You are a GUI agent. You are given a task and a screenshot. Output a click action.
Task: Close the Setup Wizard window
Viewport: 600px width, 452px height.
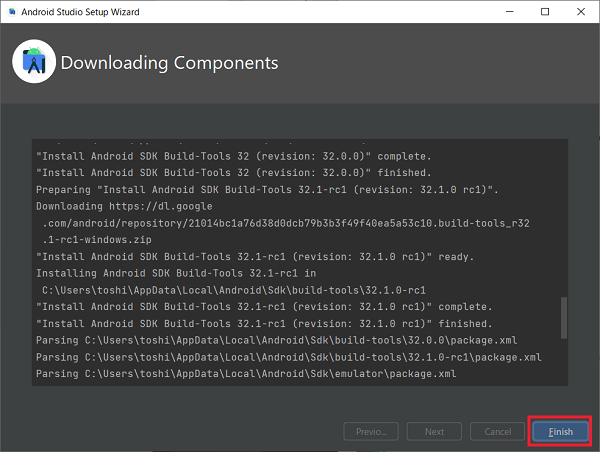[x=581, y=12]
